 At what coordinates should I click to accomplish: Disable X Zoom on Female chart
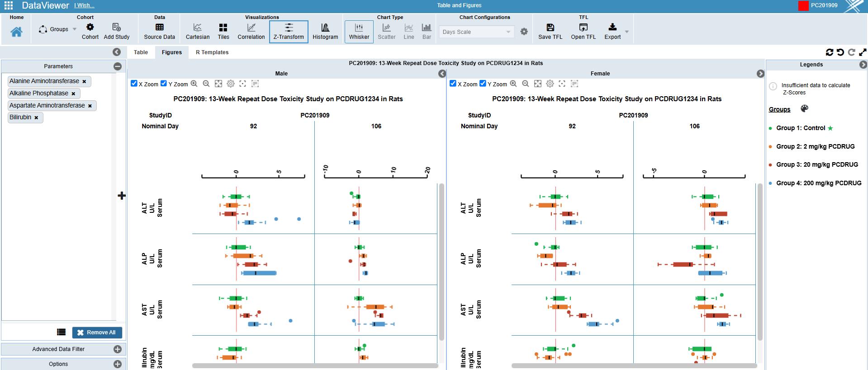(453, 84)
